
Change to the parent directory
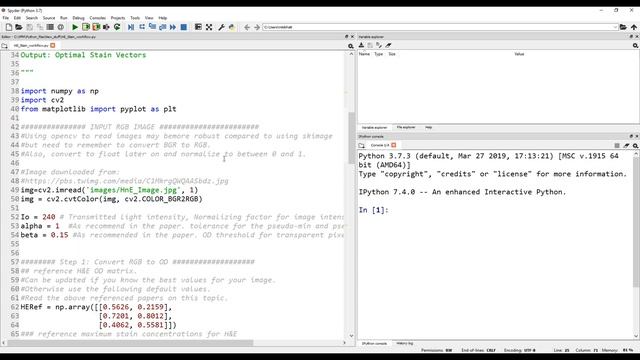click(634, 27)
